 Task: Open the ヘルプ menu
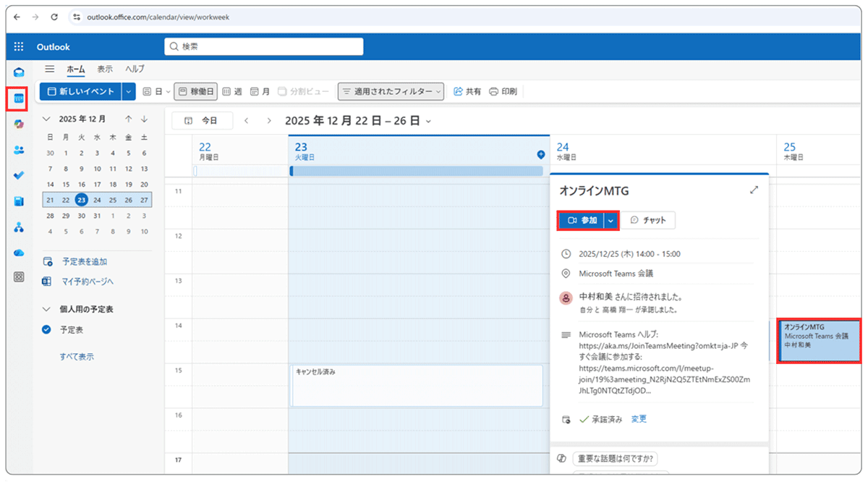[133, 69]
